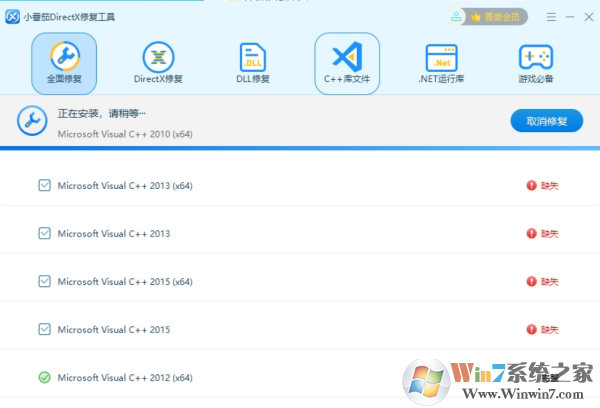Switch to the DirectX修复 tab
Screen dimensions: 600x408
(x=158, y=64)
